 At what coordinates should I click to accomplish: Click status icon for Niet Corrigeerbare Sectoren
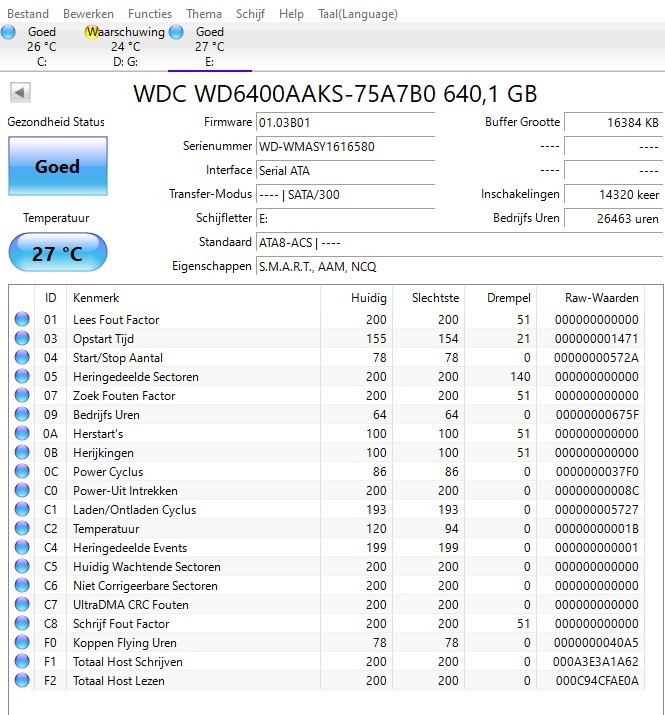tap(22, 585)
